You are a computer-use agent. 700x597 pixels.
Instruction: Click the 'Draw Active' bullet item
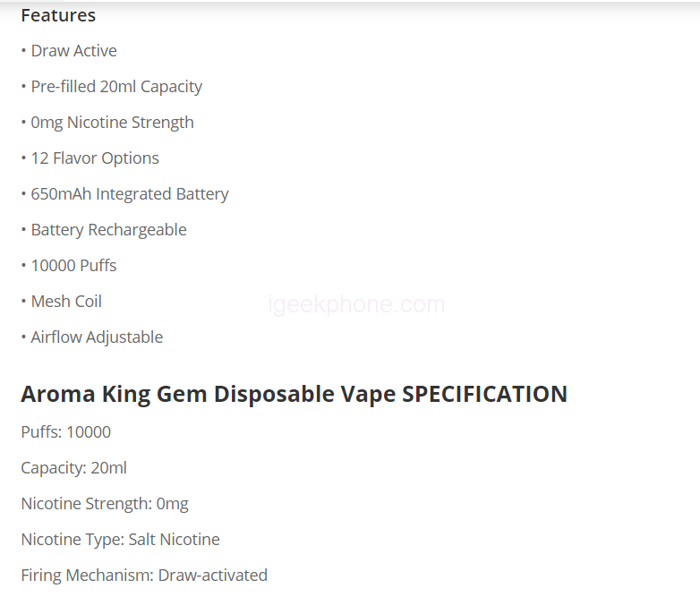point(73,51)
